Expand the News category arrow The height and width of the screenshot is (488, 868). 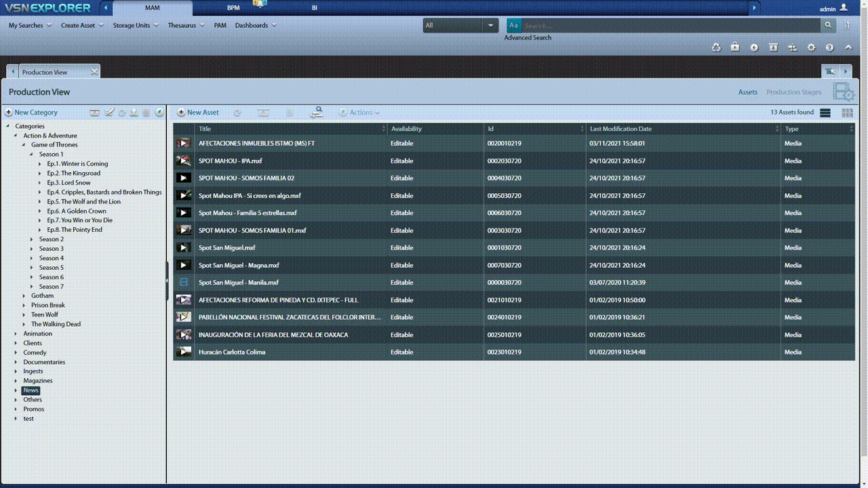[16, 390]
